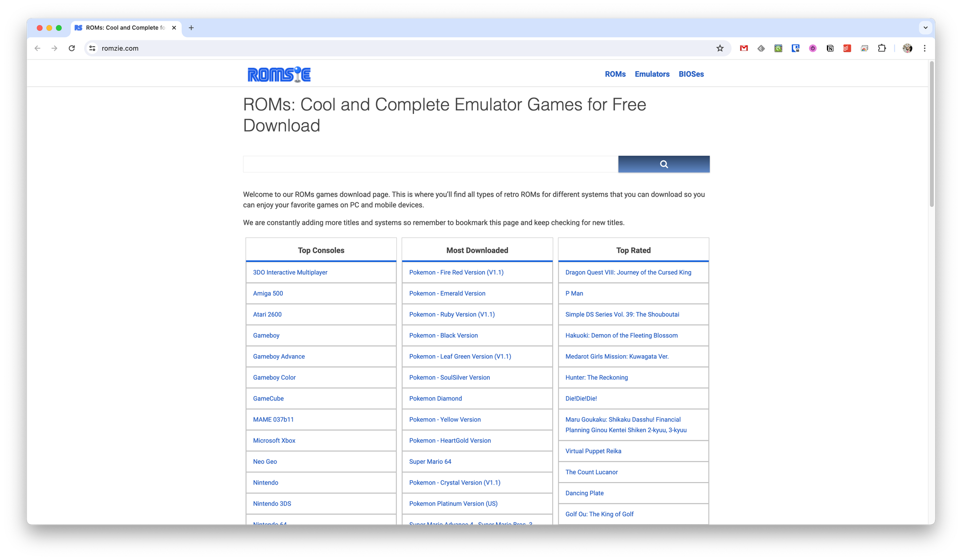The image size is (962, 560).
Task: View site information in address bar
Action: tap(92, 48)
